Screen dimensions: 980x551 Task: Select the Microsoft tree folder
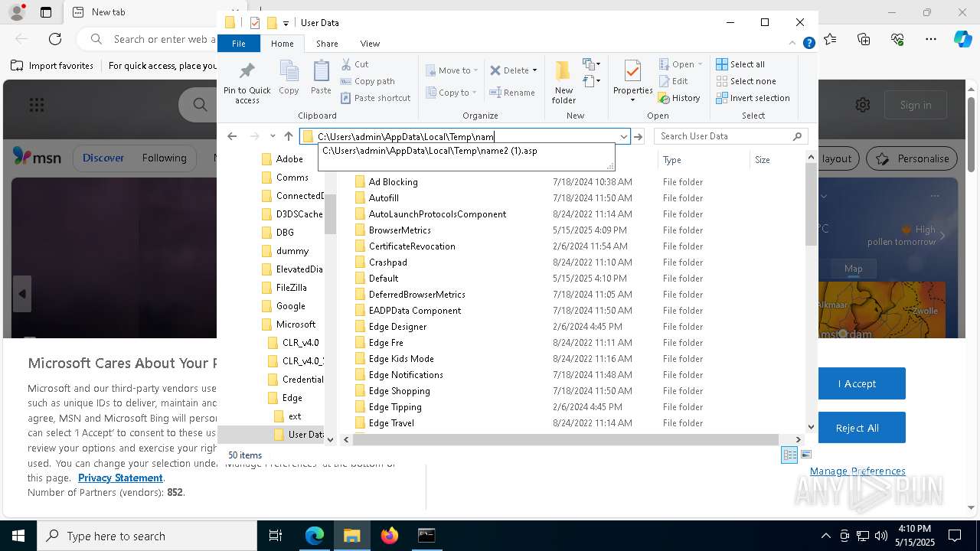click(296, 324)
